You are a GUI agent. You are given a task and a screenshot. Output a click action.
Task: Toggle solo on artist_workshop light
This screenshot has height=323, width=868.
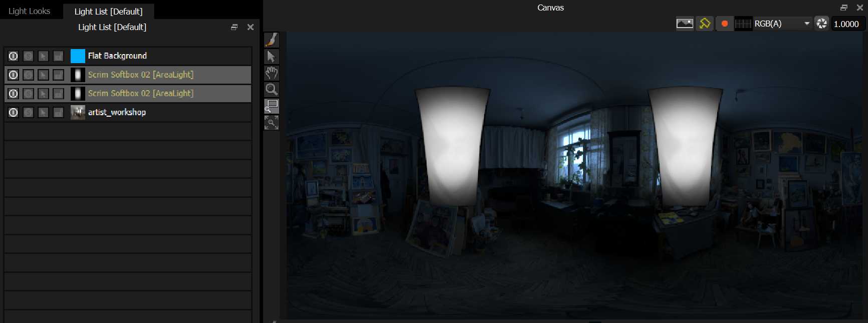[x=29, y=112]
